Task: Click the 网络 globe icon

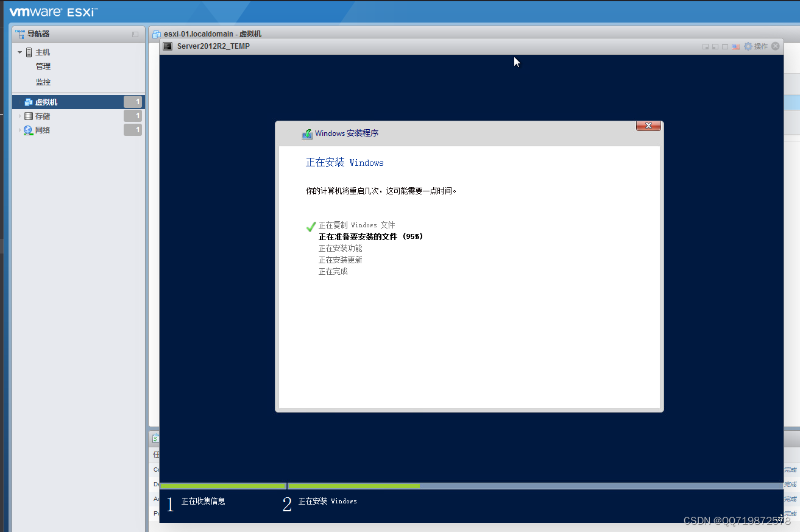Action: pos(29,130)
